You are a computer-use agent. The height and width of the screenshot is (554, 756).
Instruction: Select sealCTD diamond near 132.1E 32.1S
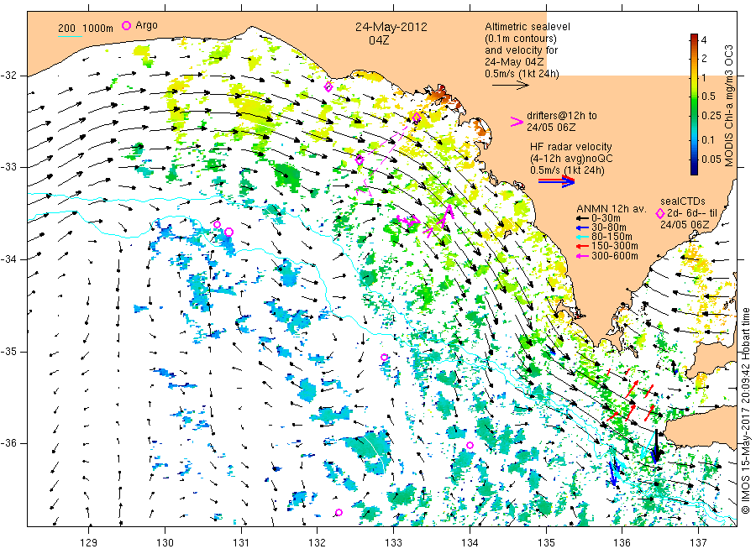coord(328,87)
